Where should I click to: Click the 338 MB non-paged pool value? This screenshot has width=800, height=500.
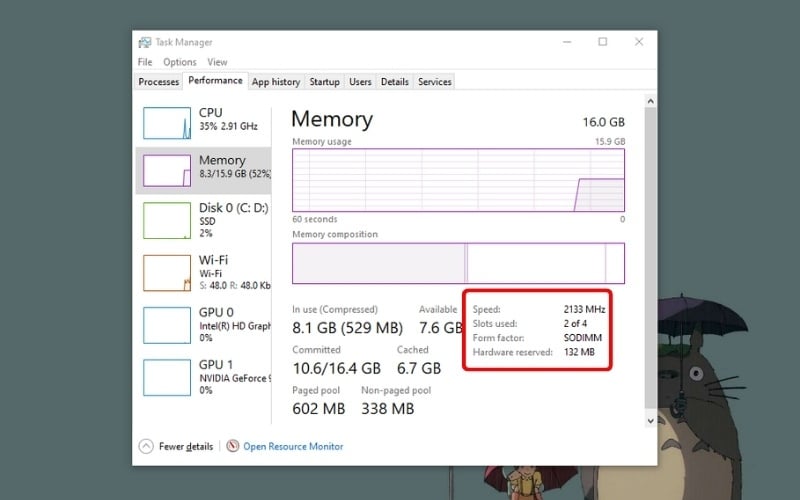click(x=388, y=409)
